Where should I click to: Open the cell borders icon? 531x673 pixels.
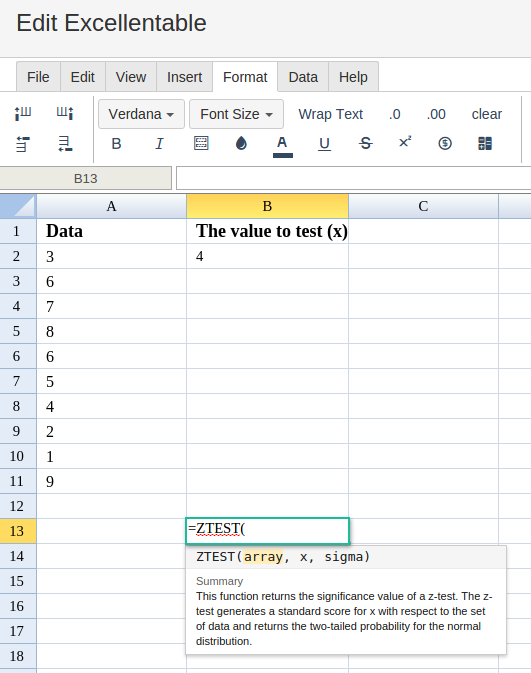[201, 143]
